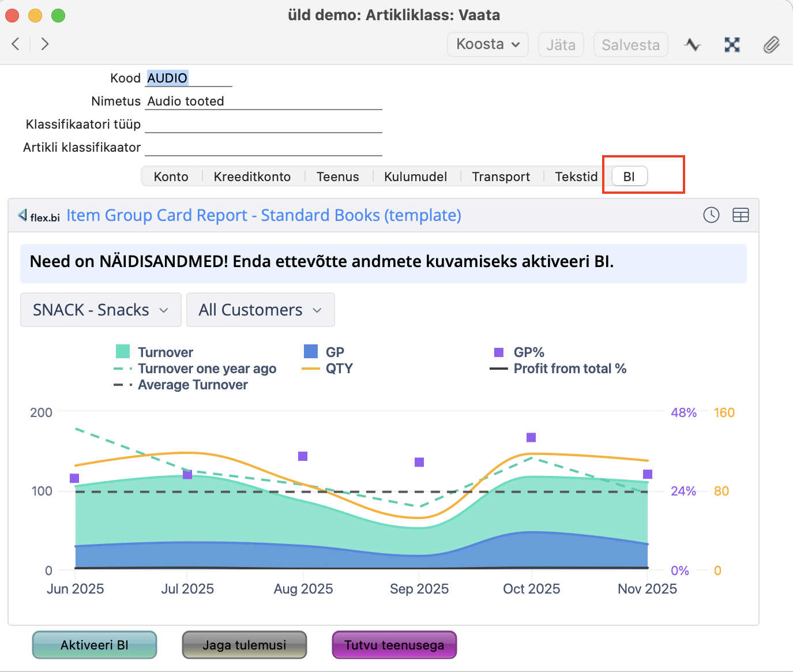Click the clock icon in report header
The height and width of the screenshot is (672, 793).
711,215
